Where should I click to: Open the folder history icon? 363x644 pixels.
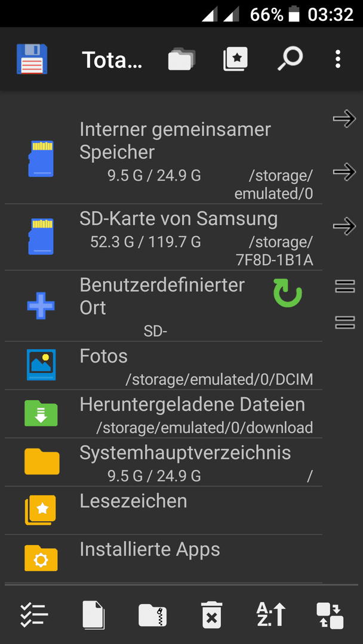[x=181, y=59]
